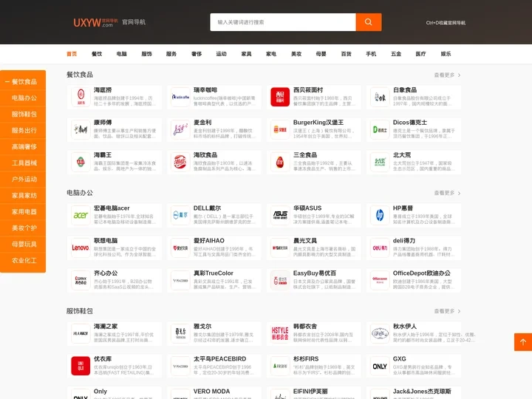
Task: Open the Dicos德克士 logo icon
Action: (380, 129)
